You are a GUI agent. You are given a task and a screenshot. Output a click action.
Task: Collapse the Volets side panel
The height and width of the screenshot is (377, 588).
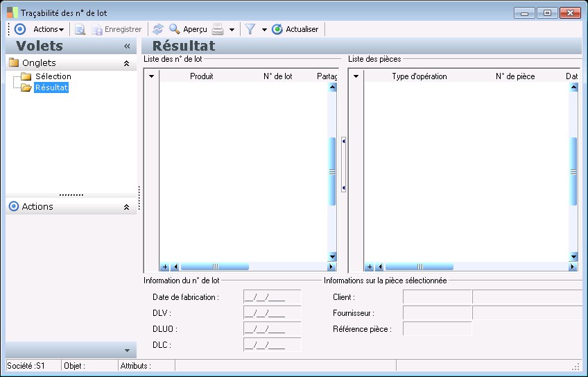(127, 47)
